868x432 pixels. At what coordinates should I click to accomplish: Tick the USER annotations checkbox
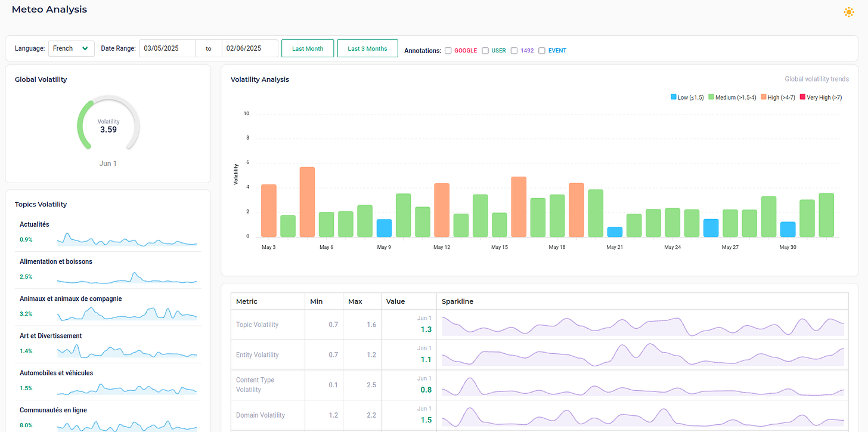[485, 51]
